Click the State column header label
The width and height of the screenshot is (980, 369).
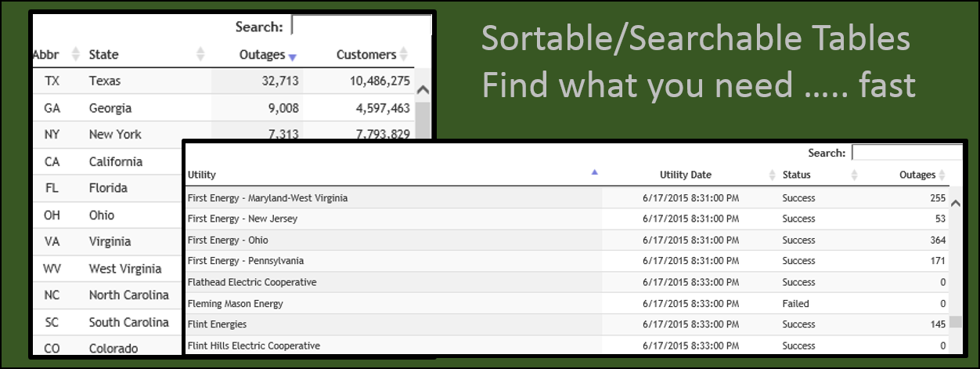pyautogui.click(x=103, y=54)
